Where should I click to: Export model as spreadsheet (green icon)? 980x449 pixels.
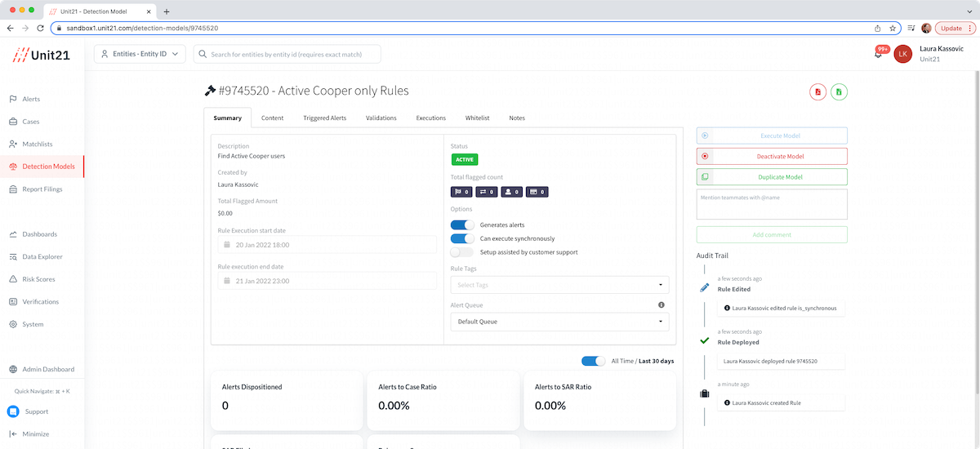click(840, 92)
